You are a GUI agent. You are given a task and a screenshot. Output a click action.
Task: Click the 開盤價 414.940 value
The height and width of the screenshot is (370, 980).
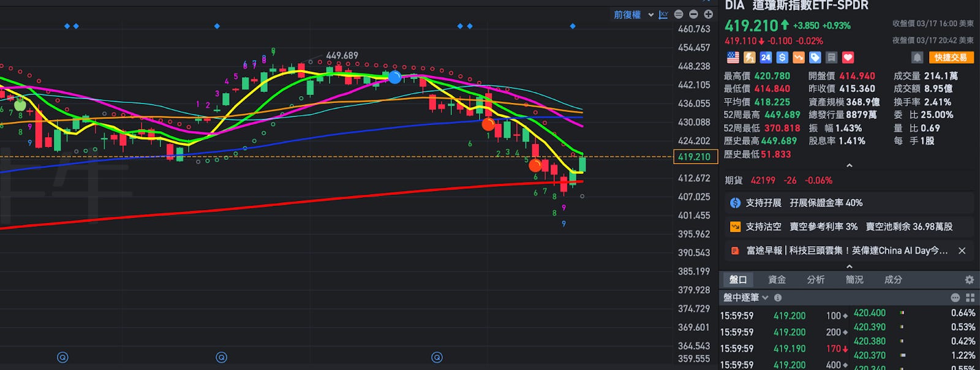pyautogui.click(x=857, y=76)
